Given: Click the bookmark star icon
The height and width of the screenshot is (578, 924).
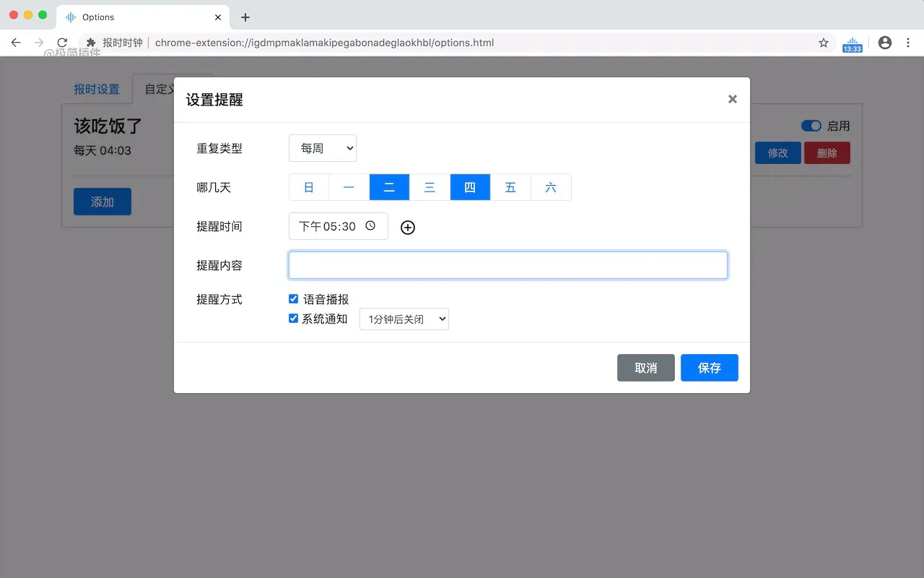Looking at the screenshot, I should tap(823, 43).
